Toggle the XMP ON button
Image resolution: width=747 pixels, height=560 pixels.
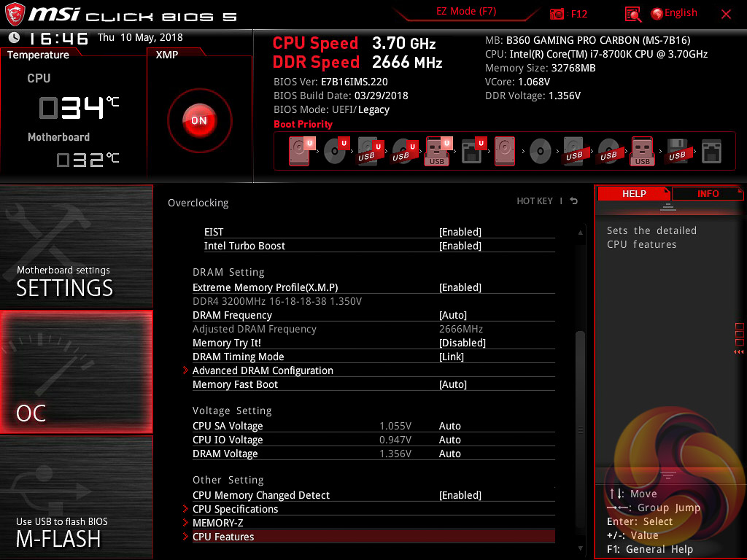click(199, 120)
